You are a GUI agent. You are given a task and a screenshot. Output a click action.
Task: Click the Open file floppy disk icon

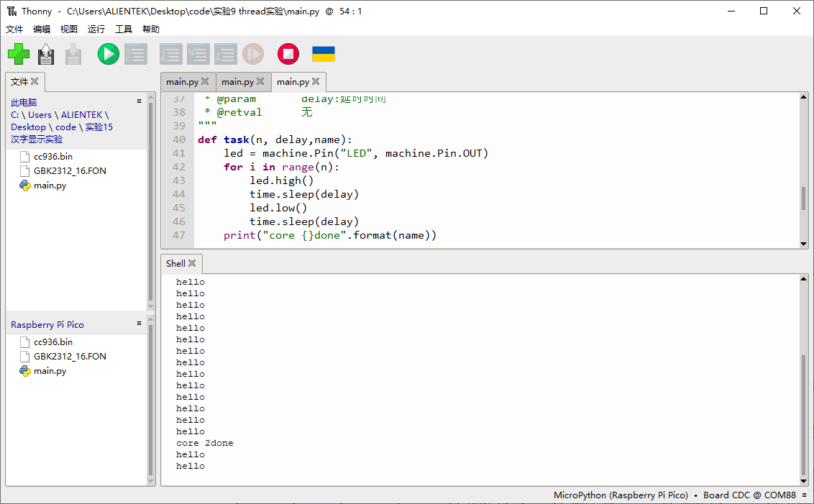[46, 54]
